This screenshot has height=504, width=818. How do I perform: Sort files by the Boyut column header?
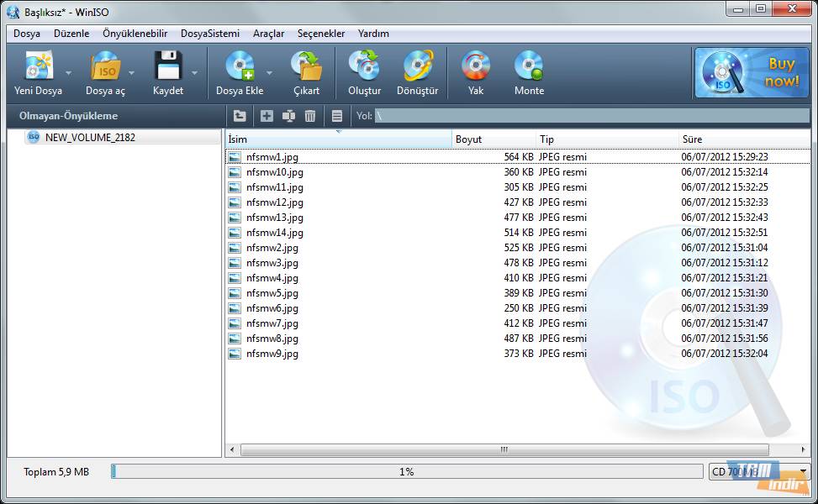click(x=493, y=139)
